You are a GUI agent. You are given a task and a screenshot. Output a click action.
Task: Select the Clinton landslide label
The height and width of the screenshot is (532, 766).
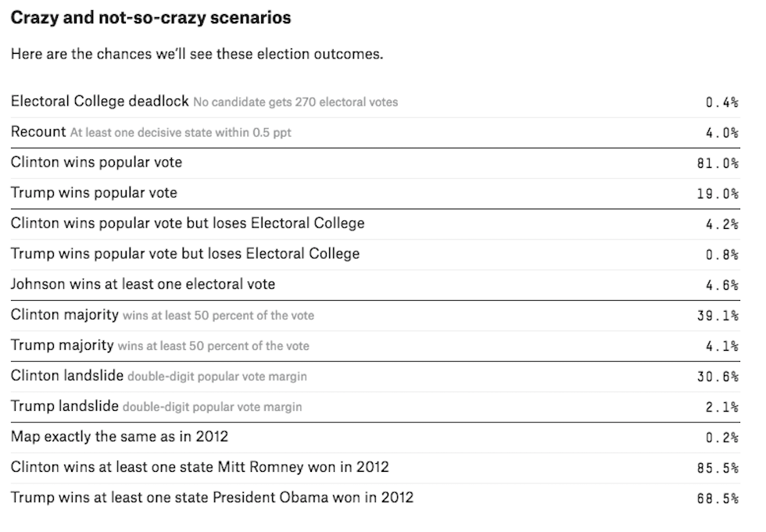pyautogui.click(x=67, y=376)
